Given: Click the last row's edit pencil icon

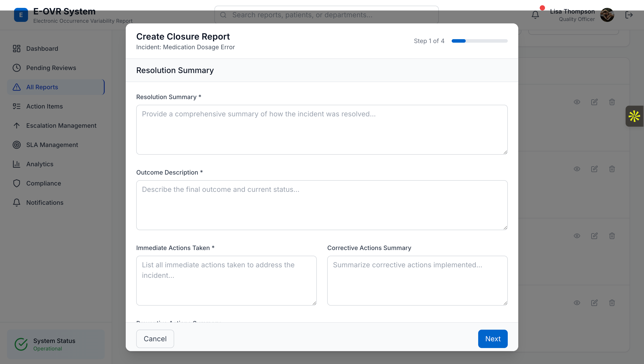Looking at the screenshot, I should [594, 303].
